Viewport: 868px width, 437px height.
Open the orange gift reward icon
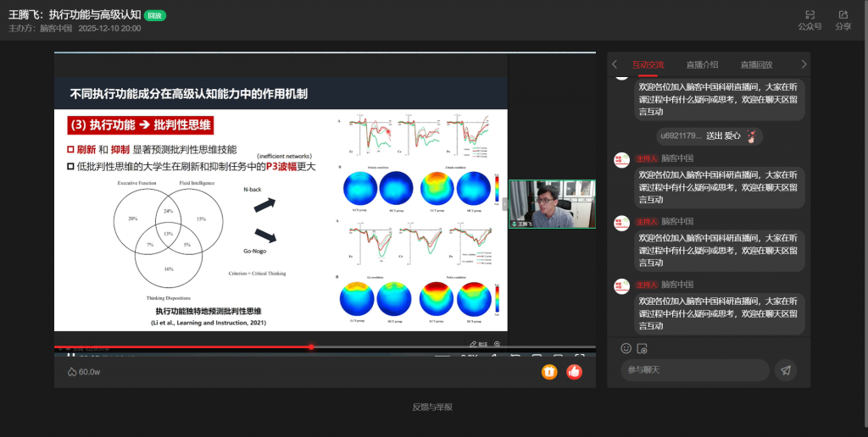coord(549,371)
